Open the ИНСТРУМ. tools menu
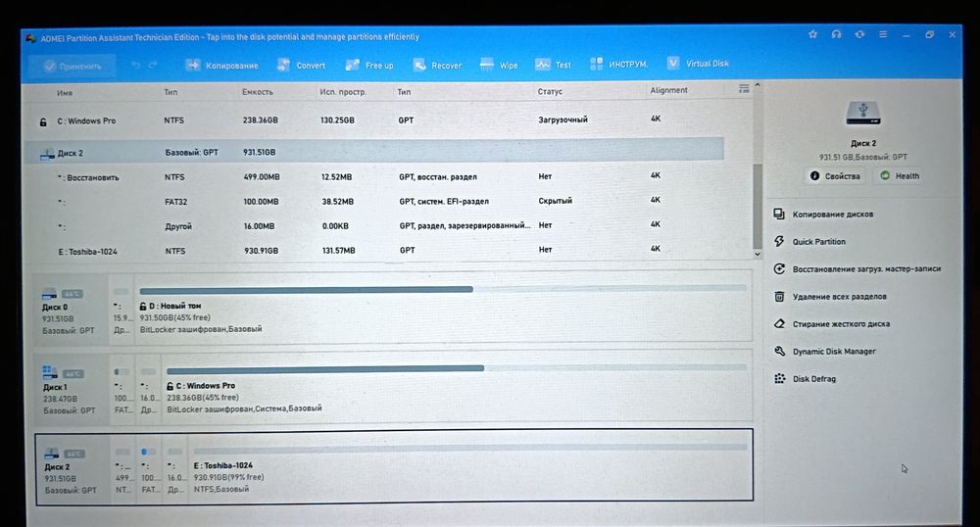The width and height of the screenshot is (980, 527). 618,64
